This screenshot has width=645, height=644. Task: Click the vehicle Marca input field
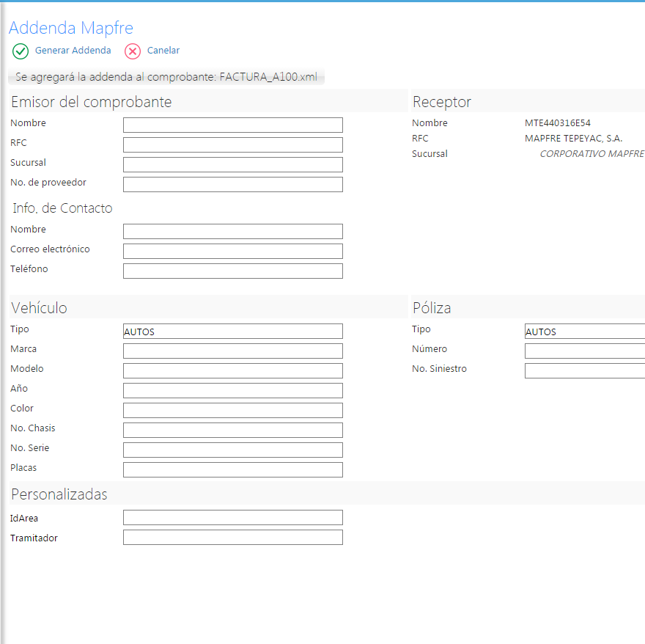pos(232,351)
